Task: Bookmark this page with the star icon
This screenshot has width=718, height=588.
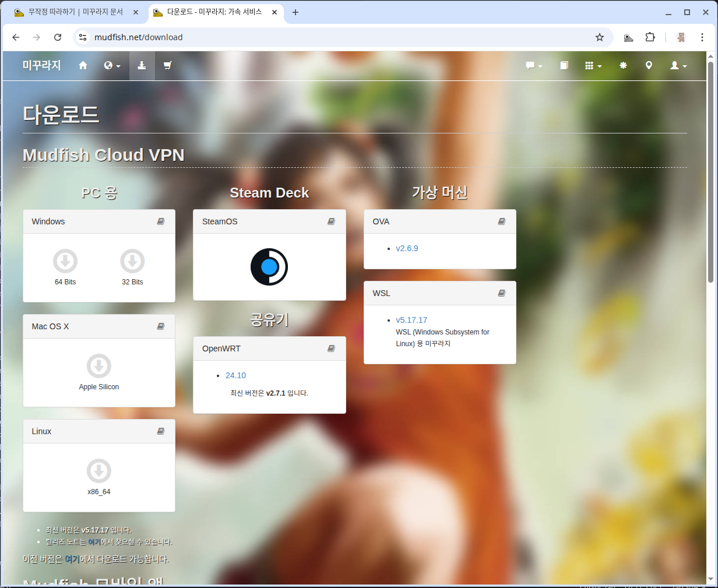Action: (x=600, y=37)
